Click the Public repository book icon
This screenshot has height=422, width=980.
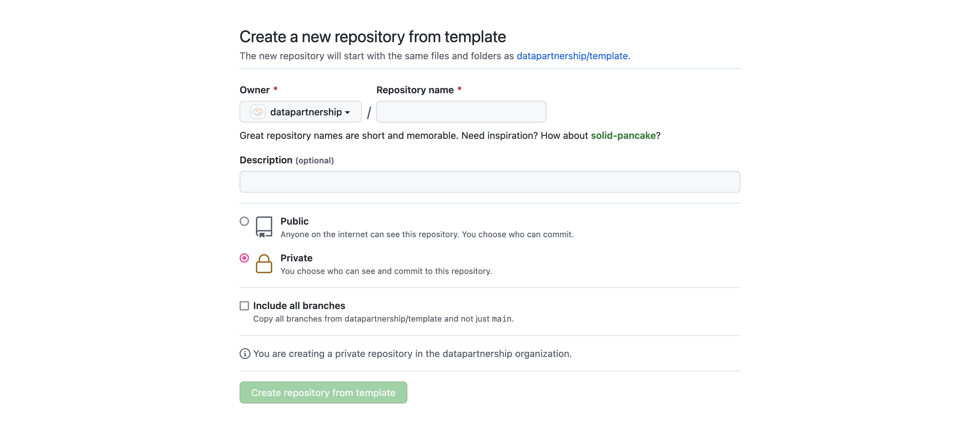(x=265, y=226)
